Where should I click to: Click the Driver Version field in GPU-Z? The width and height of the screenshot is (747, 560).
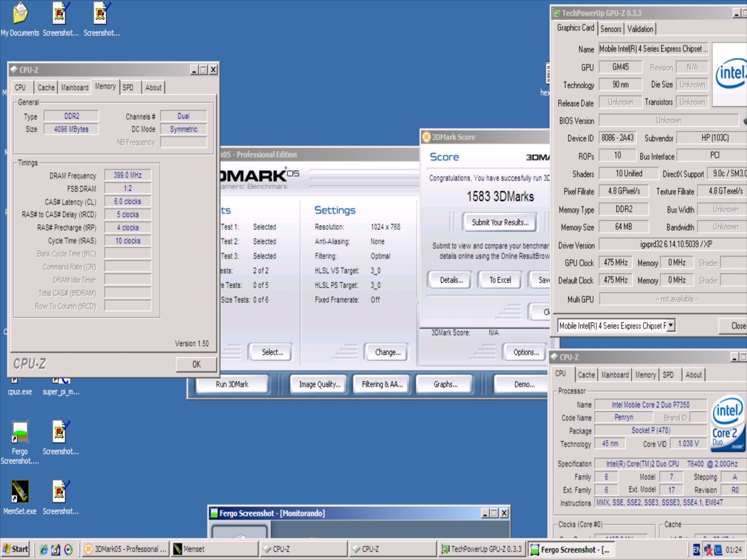[673, 244]
